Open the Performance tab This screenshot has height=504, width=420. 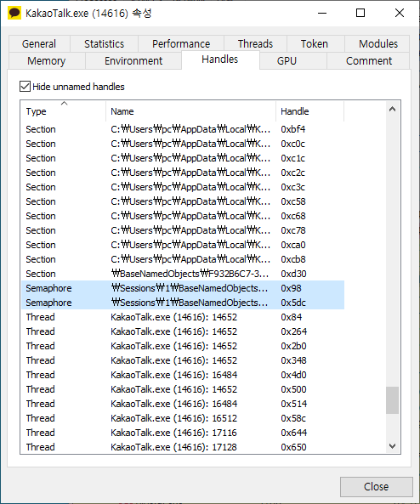tap(181, 43)
